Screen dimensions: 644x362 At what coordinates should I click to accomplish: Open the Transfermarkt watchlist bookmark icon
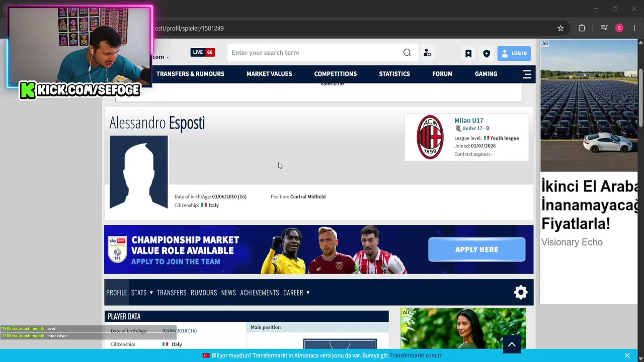tap(468, 53)
